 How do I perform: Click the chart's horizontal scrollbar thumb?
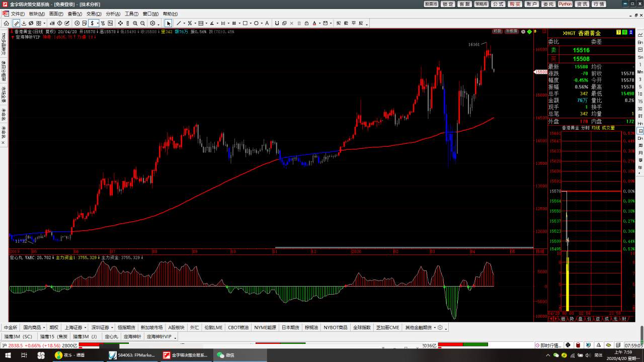click(404, 248)
